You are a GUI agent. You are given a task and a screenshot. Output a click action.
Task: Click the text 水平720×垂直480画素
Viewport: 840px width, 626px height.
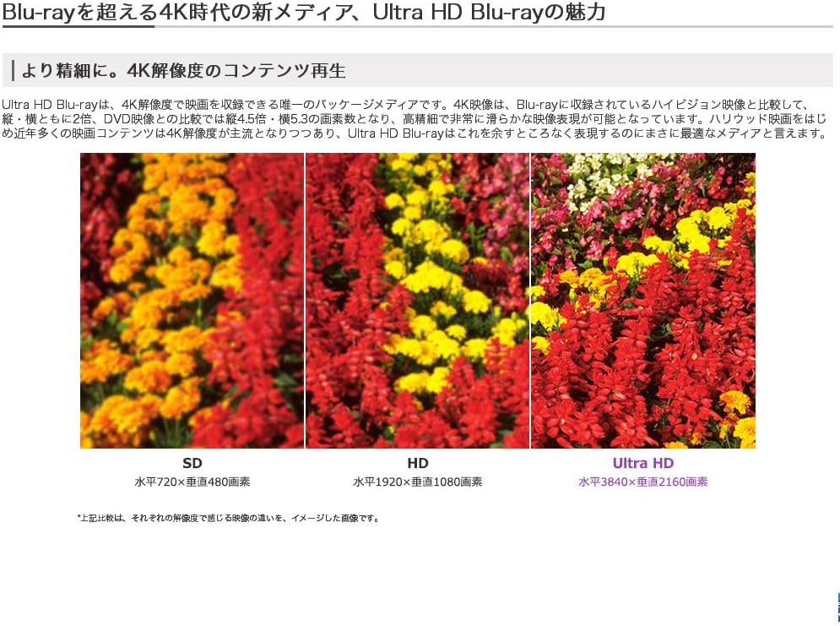point(192,482)
